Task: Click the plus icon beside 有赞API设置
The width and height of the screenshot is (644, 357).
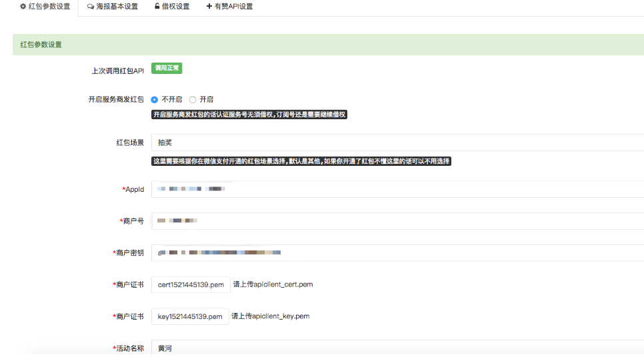Action: (209, 7)
